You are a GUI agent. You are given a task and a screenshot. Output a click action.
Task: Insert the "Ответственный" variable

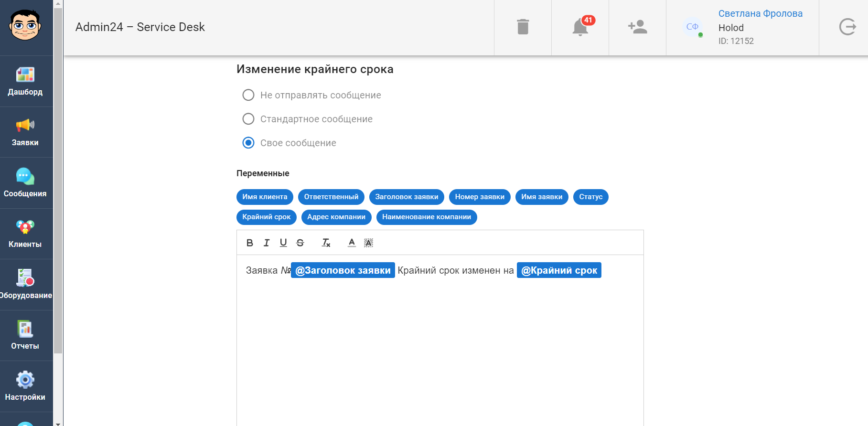click(x=332, y=197)
